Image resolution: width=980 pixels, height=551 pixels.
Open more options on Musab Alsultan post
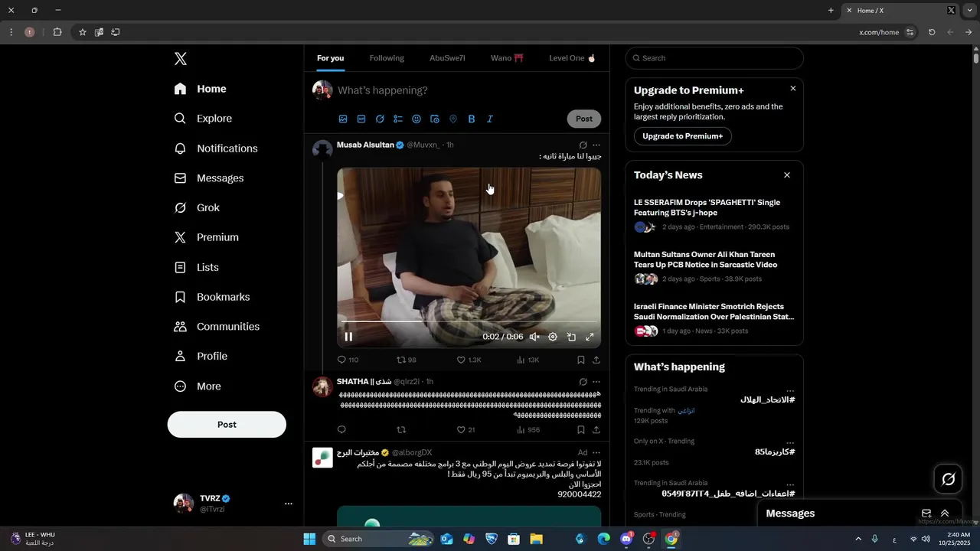596,145
